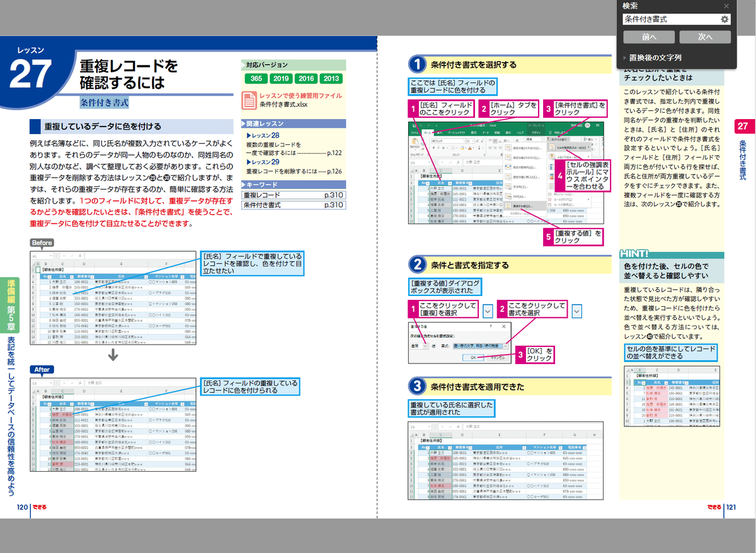Click the dropdown arrow illustration beside [重複] を選択 callout

coord(488,311)
